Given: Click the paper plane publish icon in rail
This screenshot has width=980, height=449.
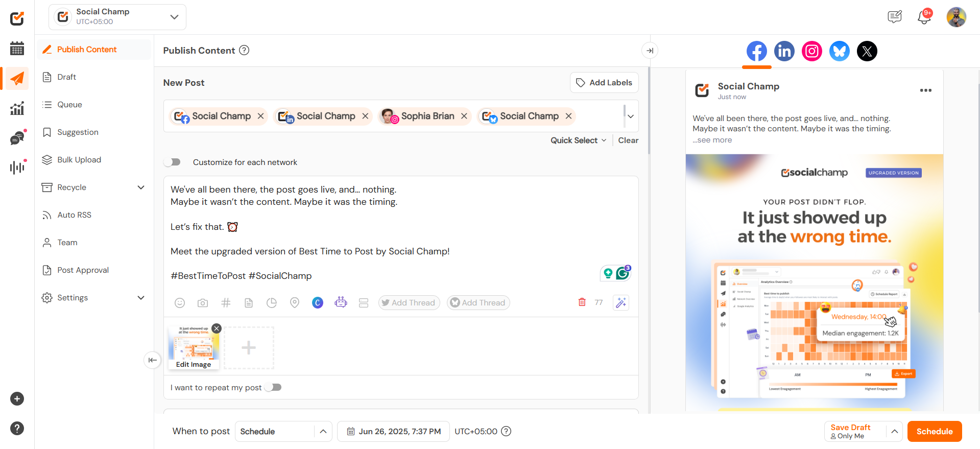Looking at the screenshot, I should [x=17, y=78].
